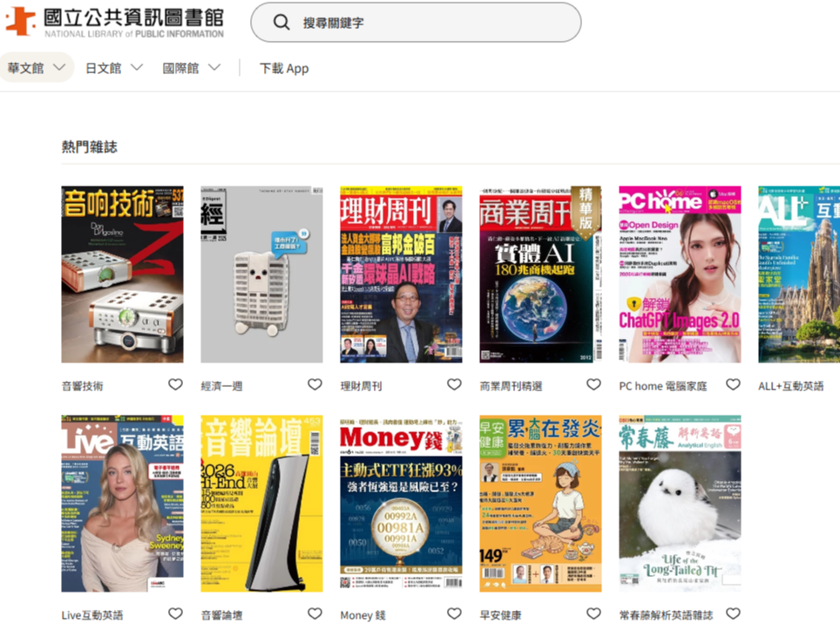Click the 音響技術 title text
Image resolution: width=840 pixels, height=630 pixels.
coord(83,386)
